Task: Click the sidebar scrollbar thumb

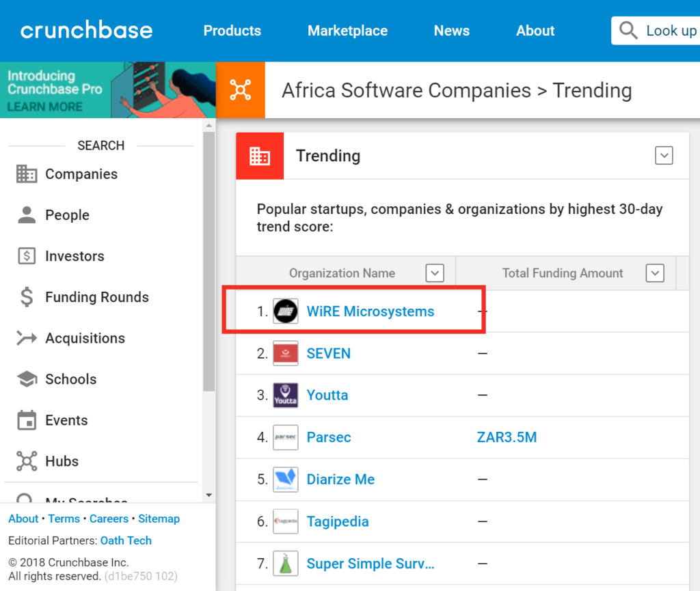Action: click(208, 262)
